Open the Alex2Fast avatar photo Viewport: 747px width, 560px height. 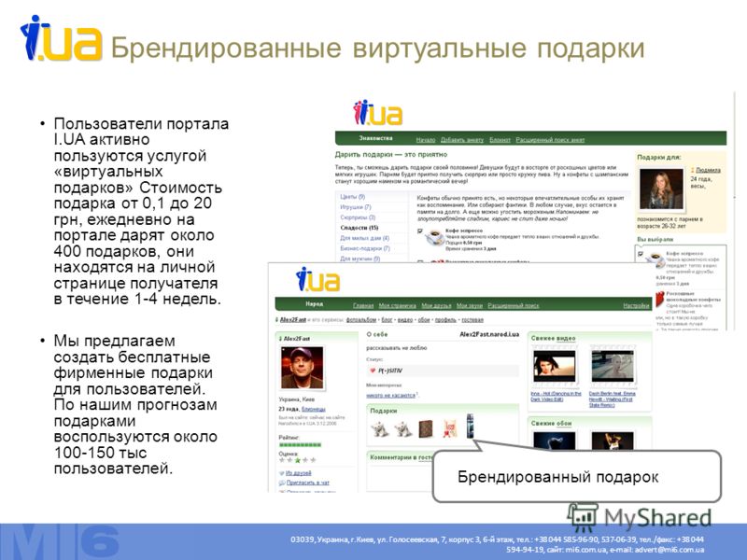[302, 368]
